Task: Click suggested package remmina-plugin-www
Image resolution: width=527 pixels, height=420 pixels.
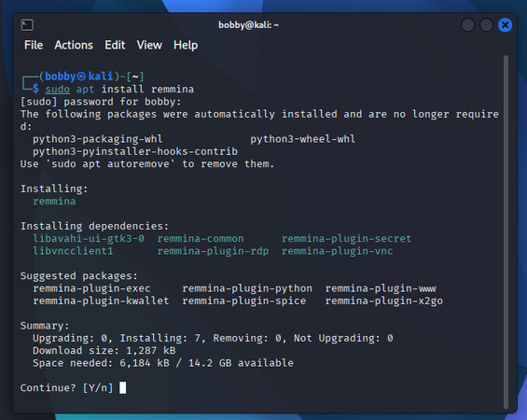Action: coord(381,288)
